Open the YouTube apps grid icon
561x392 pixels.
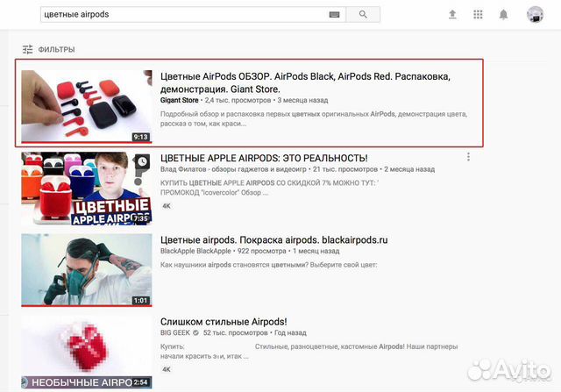(x=478, y=14)
